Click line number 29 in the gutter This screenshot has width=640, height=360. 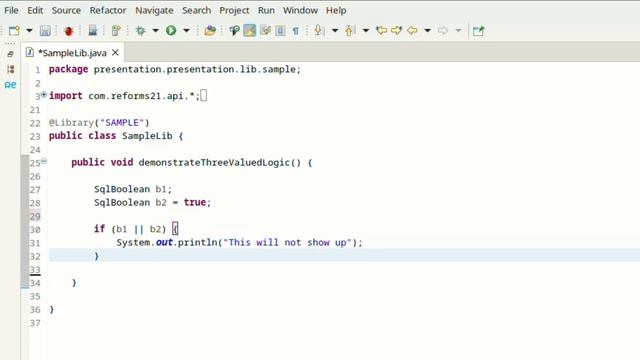pyautogui.click(x=35, y=216)
